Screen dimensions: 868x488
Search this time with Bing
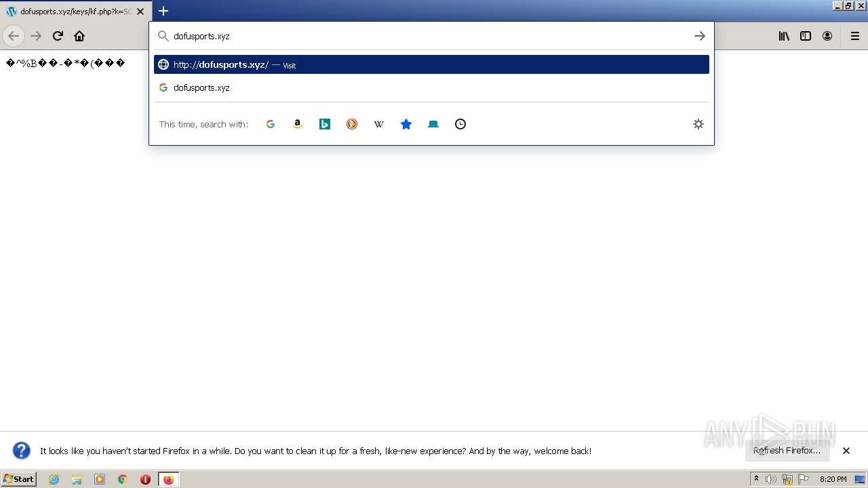coord(325,124)
